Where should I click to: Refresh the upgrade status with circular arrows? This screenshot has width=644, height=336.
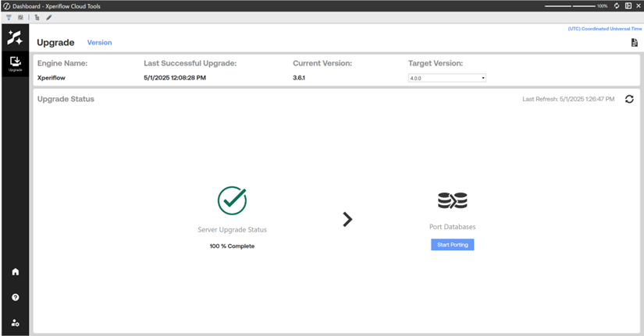click(x=629, y=99)
